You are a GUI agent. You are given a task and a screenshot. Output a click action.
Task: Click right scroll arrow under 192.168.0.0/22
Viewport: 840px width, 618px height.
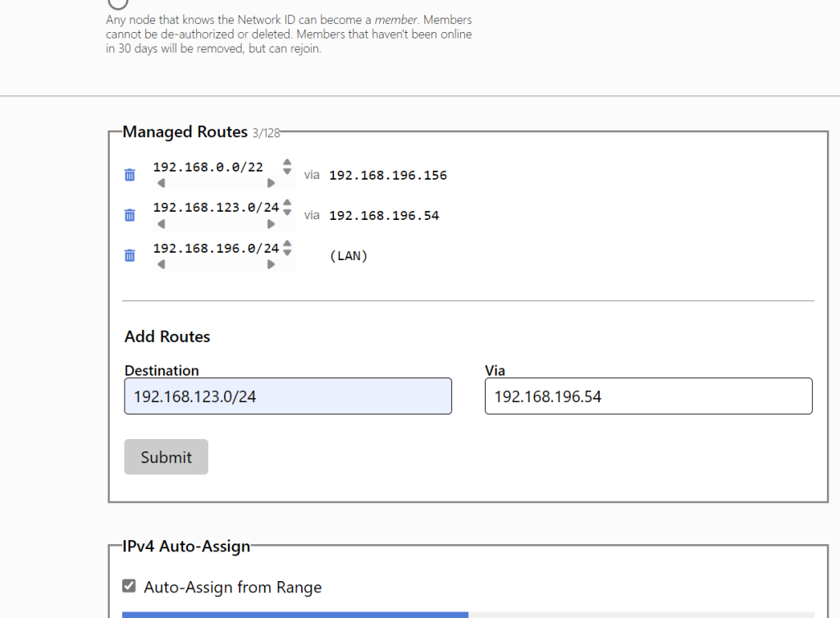coord(271,183)
